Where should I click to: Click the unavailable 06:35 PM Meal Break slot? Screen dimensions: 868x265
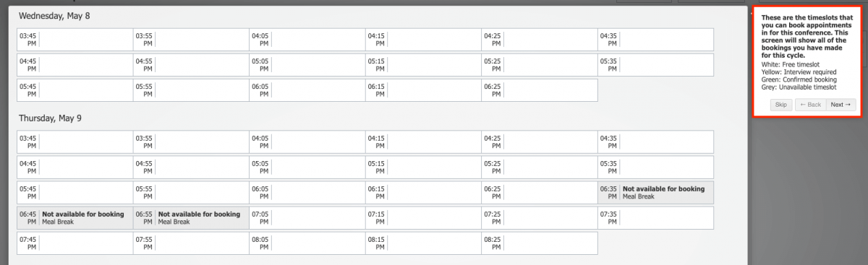tap(656, 193)
